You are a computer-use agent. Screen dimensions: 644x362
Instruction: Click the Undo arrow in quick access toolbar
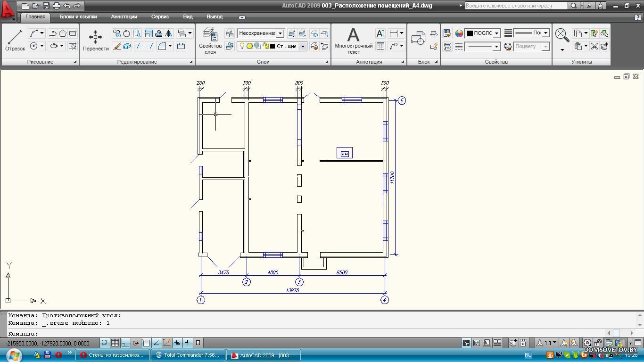point(66,6)
